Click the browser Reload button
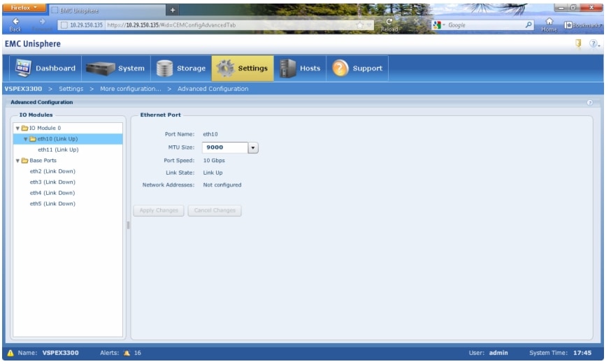 390,25
